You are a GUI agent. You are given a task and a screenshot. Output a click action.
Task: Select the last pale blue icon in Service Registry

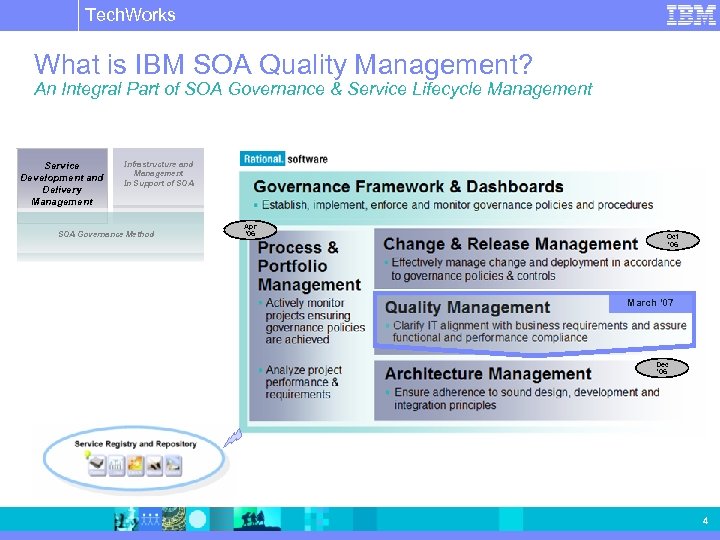click(x=173, y=466)
